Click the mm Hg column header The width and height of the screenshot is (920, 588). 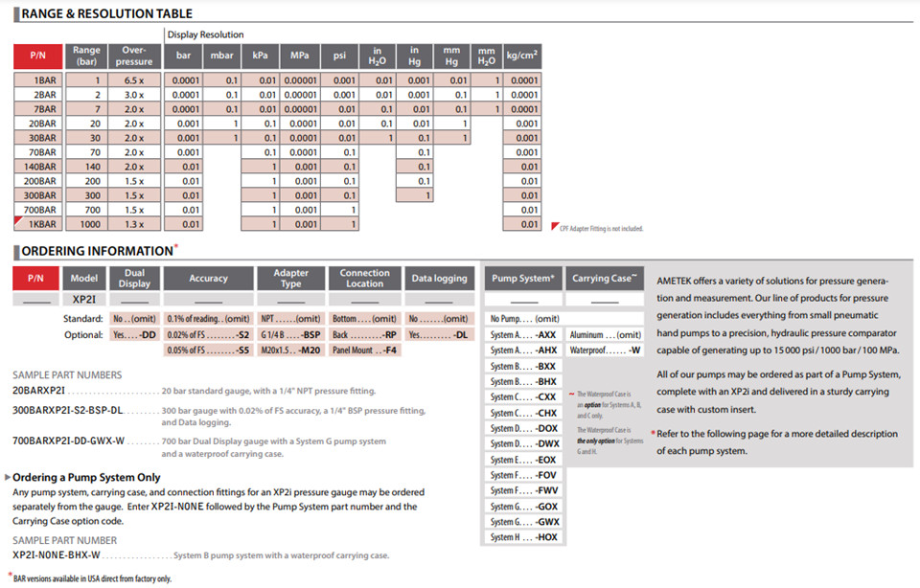tap(451, 56)
